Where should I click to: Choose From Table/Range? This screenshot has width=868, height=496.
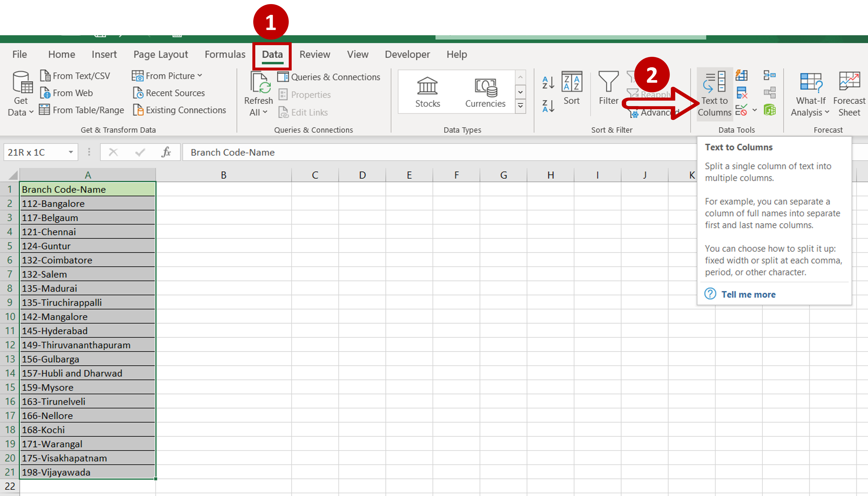pyautogui.click(x=81, y=110)
